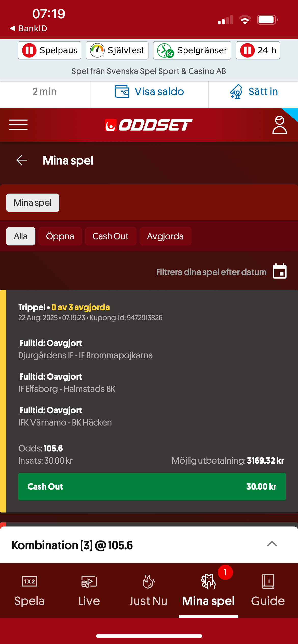Viewport: 298px width, 644px height.
Task: Click the 2 min session timer
Action: (45, 92)
